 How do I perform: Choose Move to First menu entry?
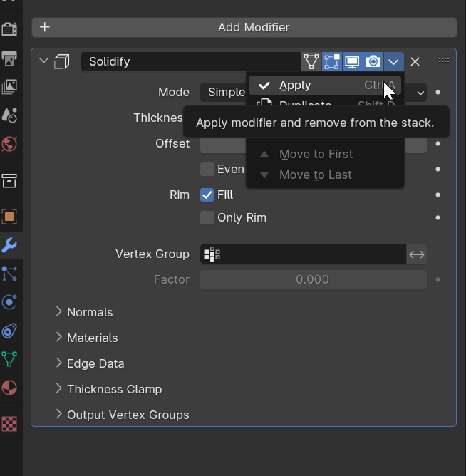tap(325, 154)
